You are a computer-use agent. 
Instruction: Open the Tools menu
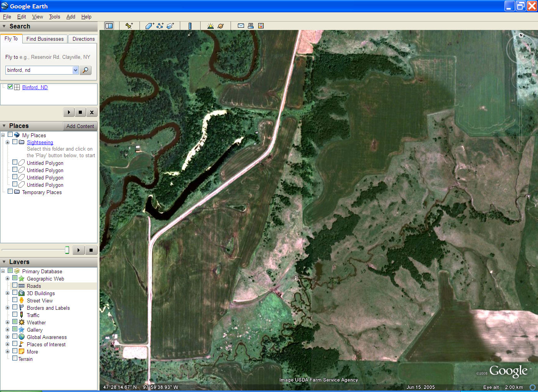tap(55, 17)
